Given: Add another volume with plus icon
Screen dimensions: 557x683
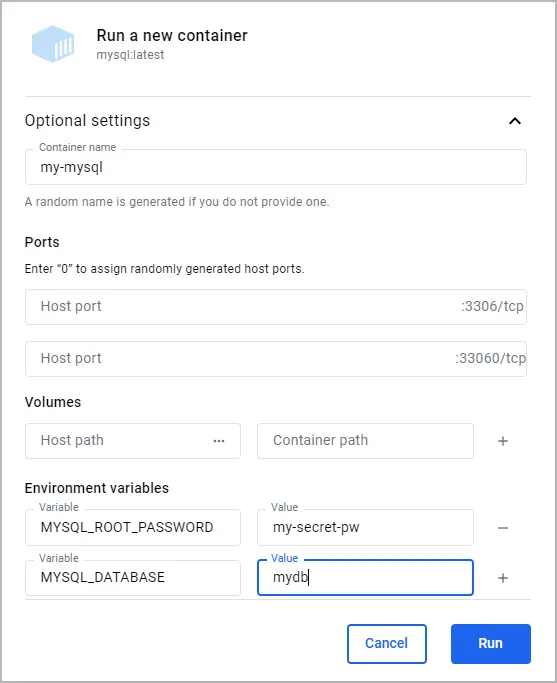Looking at the screenshot, I should (503, 441).
